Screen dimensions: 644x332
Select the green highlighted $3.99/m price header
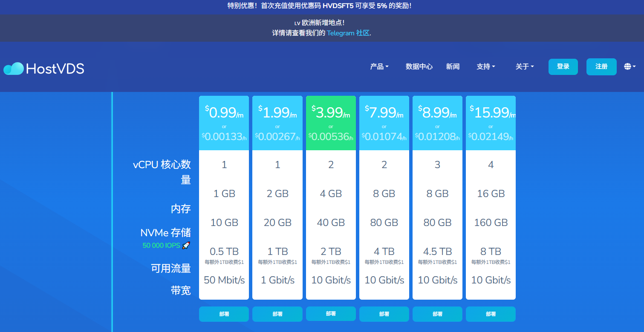(x=331, y=123)
